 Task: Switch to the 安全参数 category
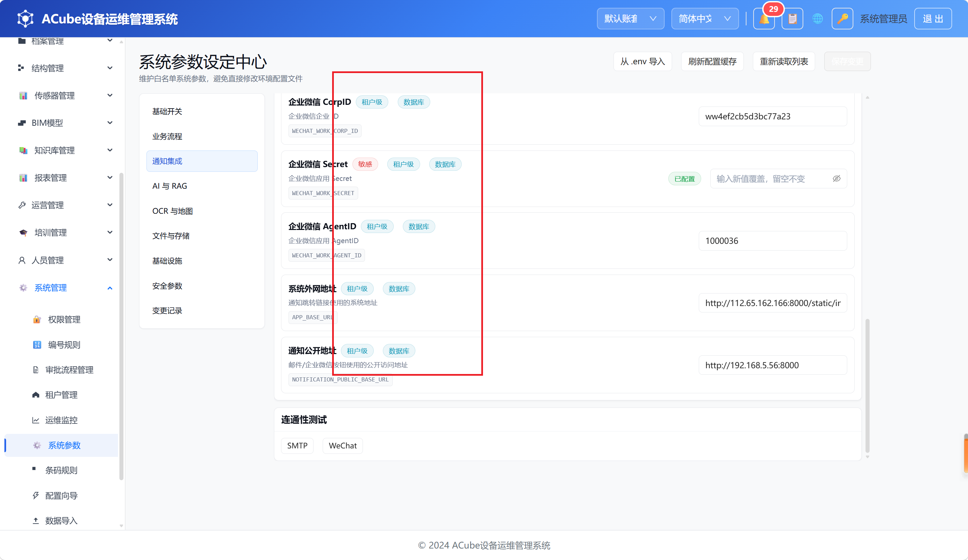[202, 286]
